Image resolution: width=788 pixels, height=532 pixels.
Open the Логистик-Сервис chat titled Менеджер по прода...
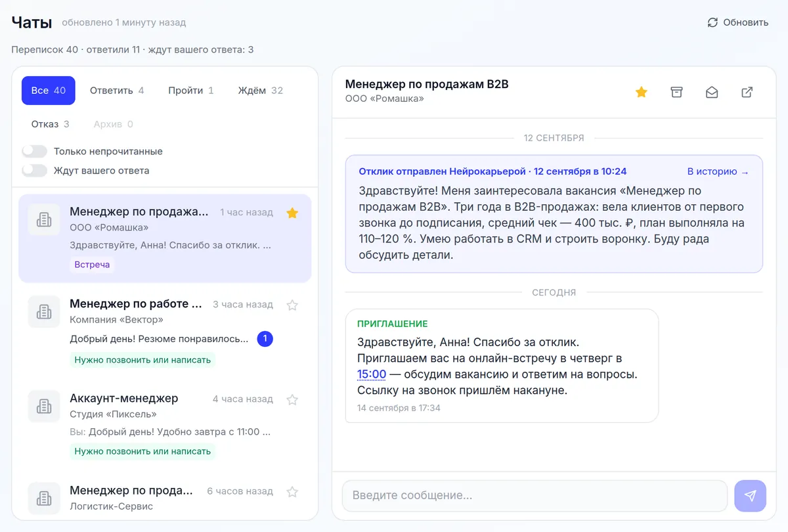[165, 498]
